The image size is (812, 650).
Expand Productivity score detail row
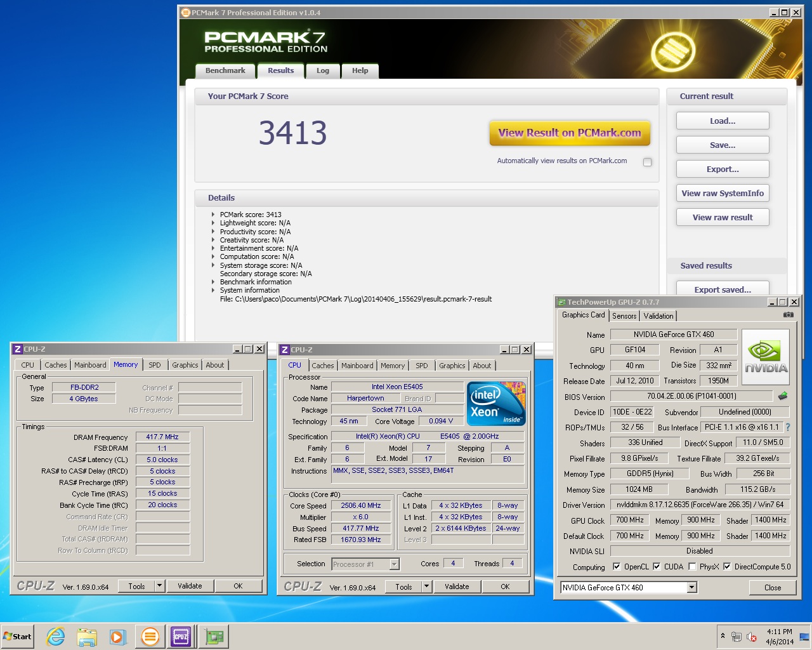(213, 232)
